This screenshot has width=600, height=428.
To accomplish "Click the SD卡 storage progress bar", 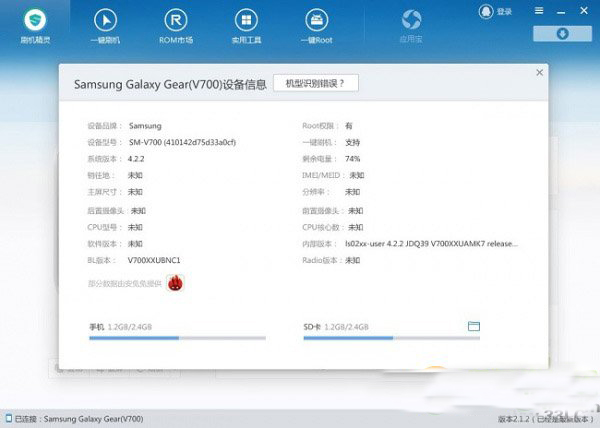I will coord(391,338).
